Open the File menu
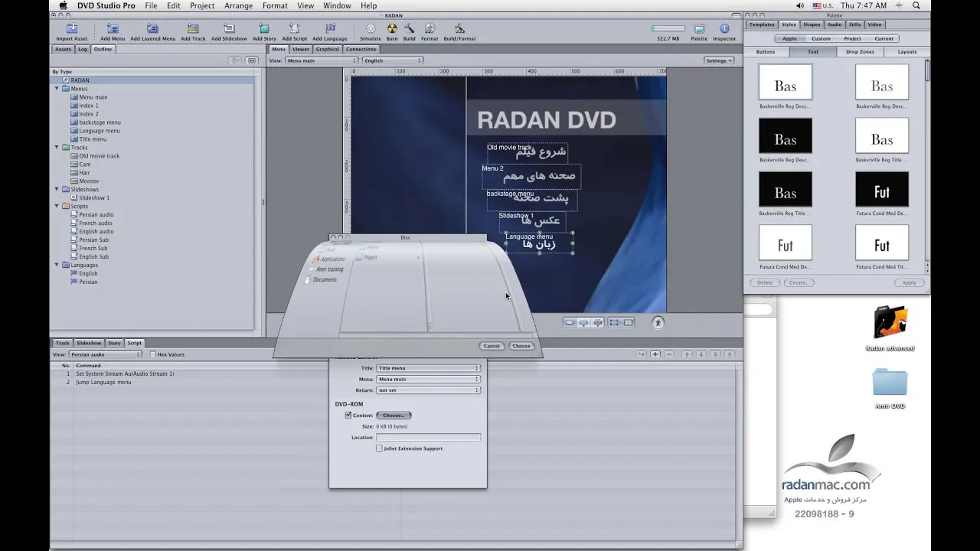The width and height of the screenshot is (980, 551). click(151, 5)
